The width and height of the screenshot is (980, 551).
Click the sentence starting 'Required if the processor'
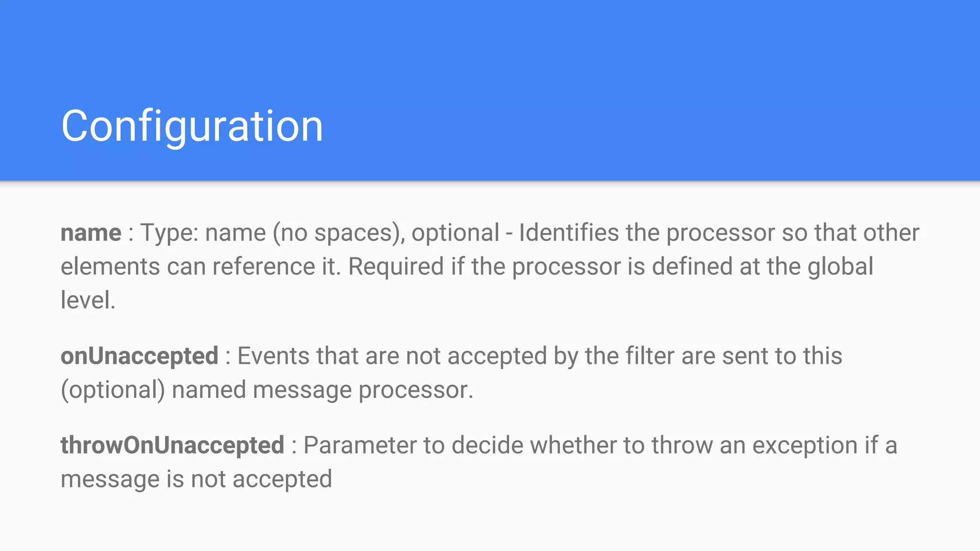(611, 267)
